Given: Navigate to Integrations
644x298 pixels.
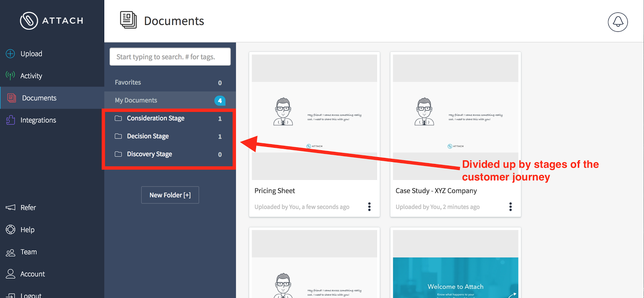Looking at the screenshot, I should coord(38,120).
